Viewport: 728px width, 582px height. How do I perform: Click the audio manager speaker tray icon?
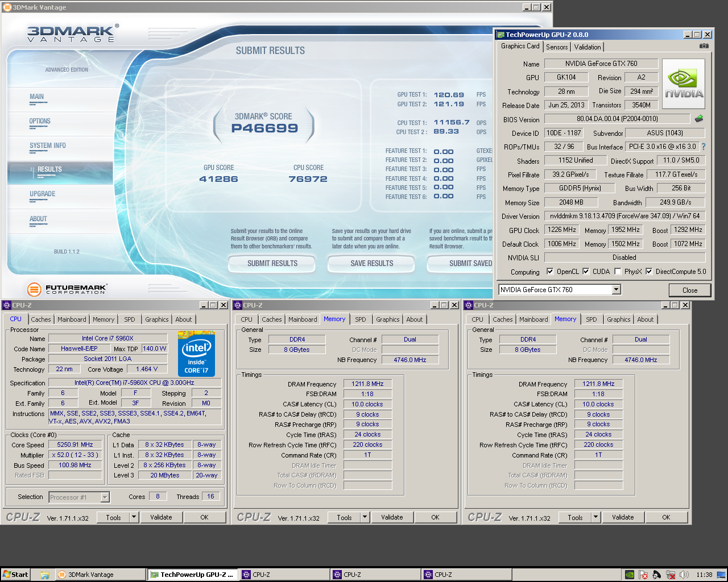pyautogui.click(x=657, y=575)
